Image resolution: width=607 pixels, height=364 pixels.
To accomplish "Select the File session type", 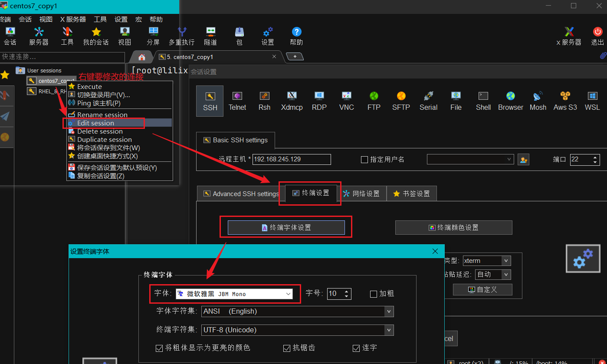I will tap(456, 101).
